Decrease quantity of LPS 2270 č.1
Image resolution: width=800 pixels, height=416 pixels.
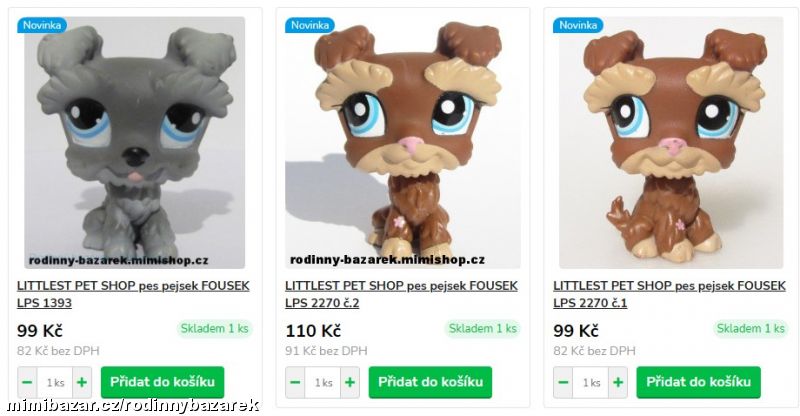coord(563,382)
